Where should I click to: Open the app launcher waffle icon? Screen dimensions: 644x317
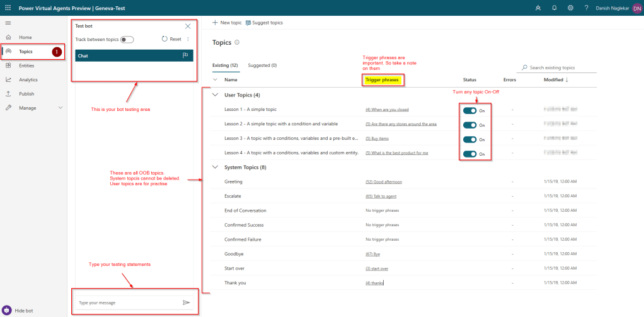click(8, 8)
